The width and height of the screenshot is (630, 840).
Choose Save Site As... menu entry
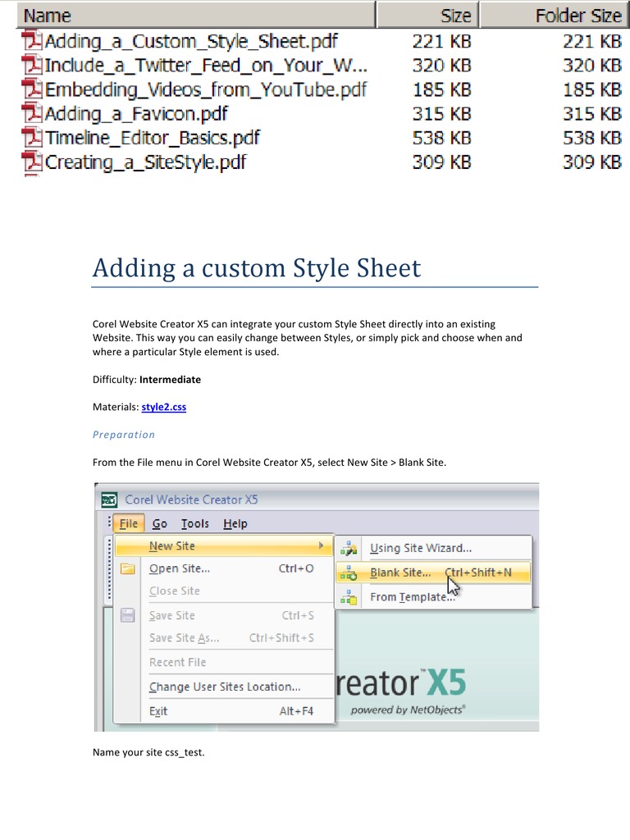225,637
